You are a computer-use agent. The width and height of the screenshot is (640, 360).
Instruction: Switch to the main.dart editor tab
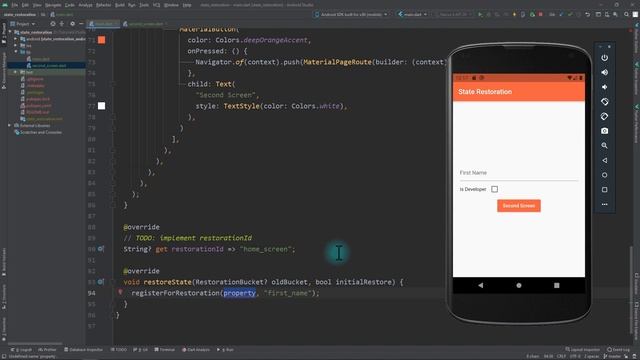click(x=103, y=24)
